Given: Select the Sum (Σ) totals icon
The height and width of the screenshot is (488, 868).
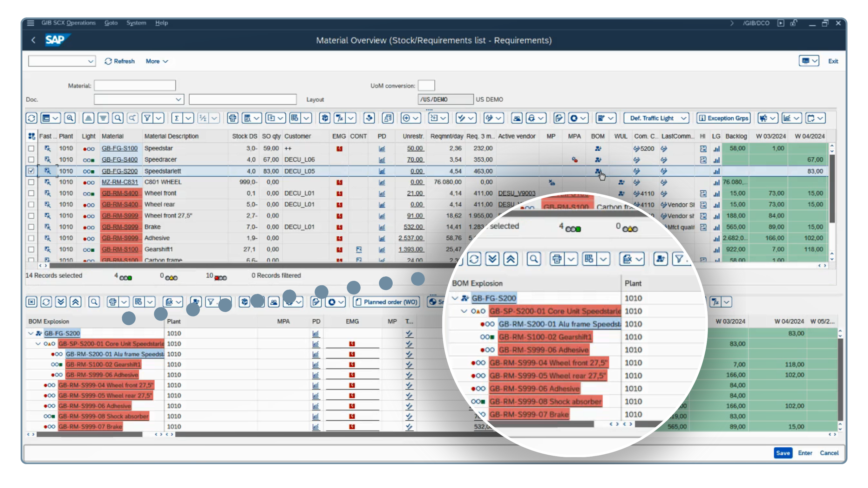Looking at the screenshot, I should coord(177,118).
